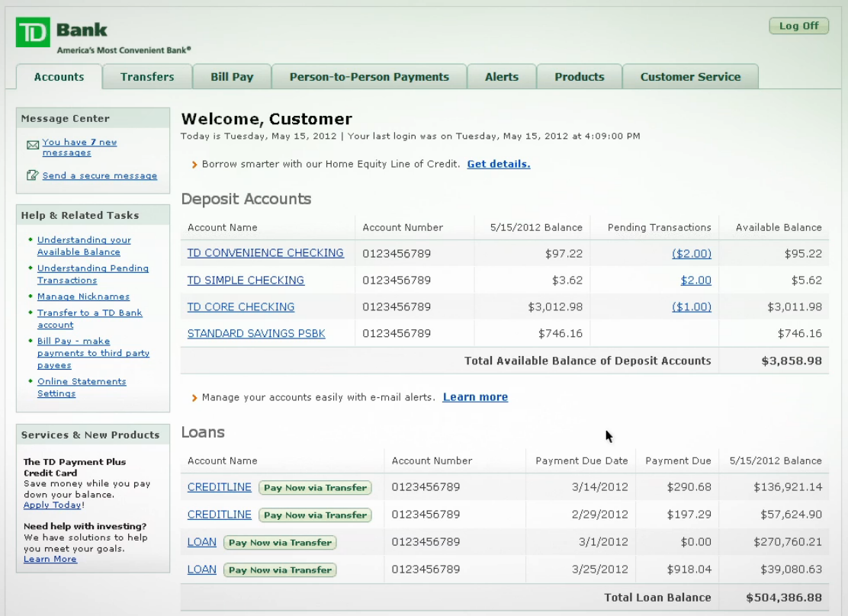Image resolution: width=848 pixels, height=616 pixels.
Task: Pay Now via Transfer for $0.00 loan
Action: tap(280, 543)
